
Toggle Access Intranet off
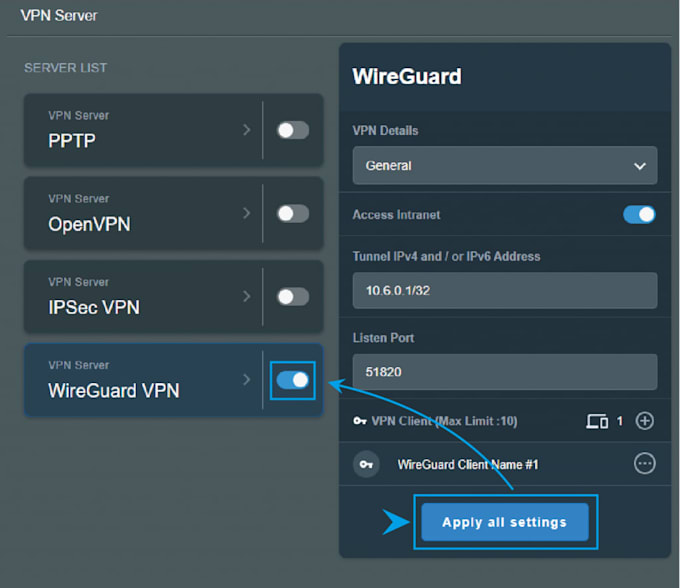(x=639, y=214)
